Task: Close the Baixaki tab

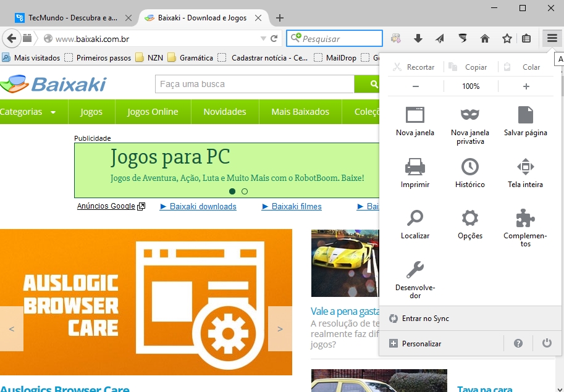Action: click(258, 18)
